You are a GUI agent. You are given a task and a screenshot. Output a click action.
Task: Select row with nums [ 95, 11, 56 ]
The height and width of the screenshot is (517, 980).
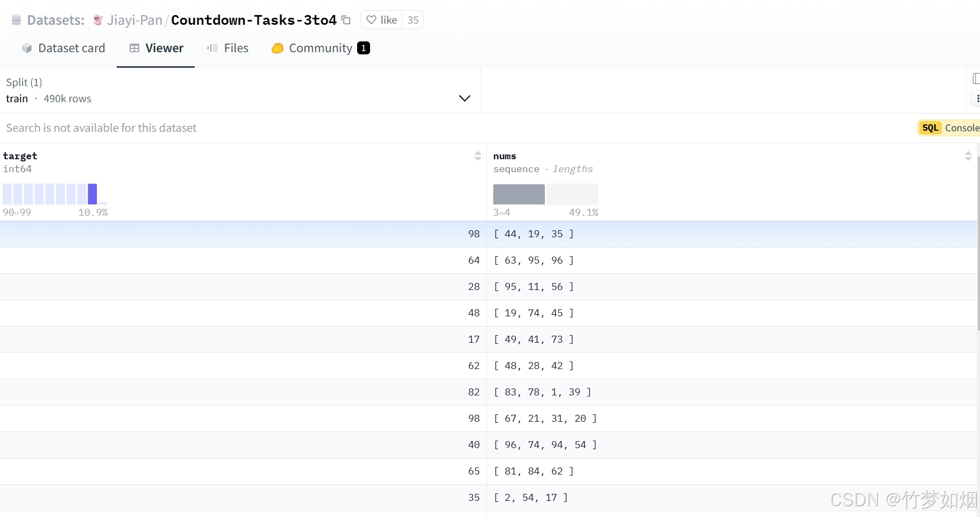[x=488, y=287]
